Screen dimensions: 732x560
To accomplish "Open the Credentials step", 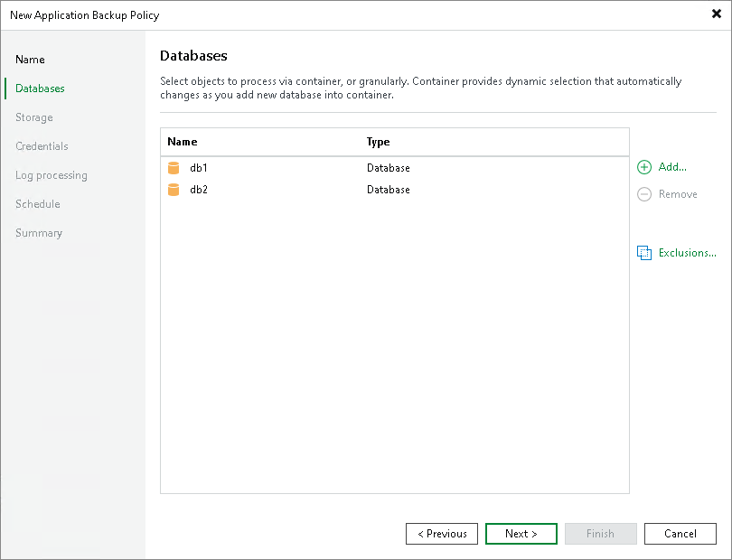I will [42, 145].
